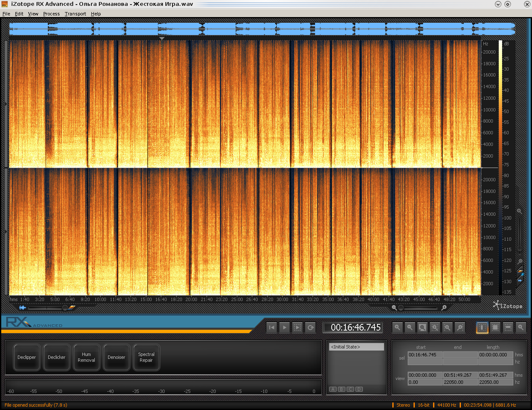
Task: Click the lower channel arrow on left edge
Action: (6, 231)
